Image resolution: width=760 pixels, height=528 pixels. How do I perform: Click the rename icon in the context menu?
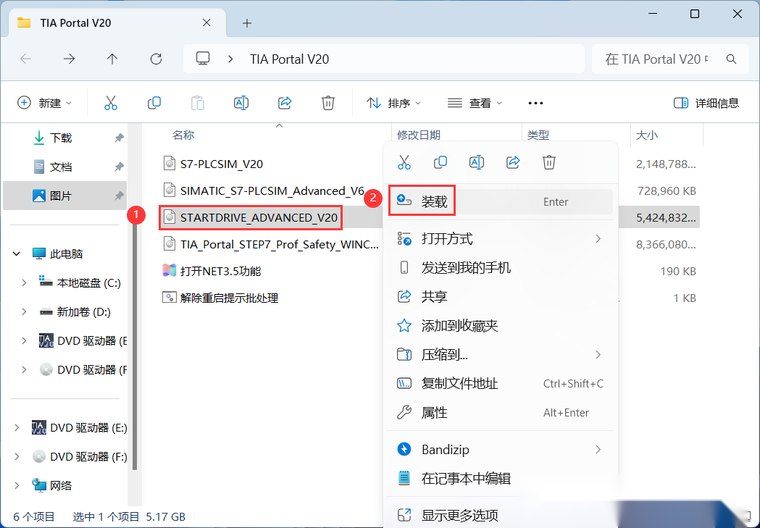point(476,162)
